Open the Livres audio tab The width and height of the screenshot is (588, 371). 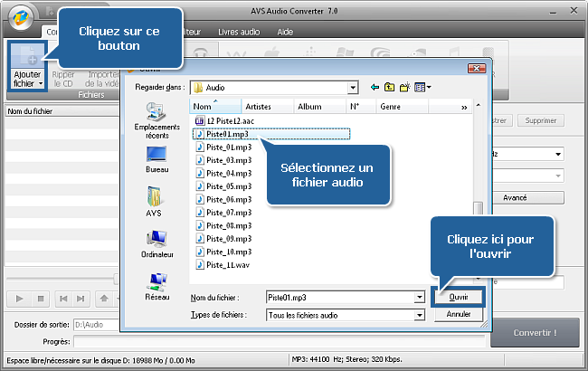pos(239,33)
